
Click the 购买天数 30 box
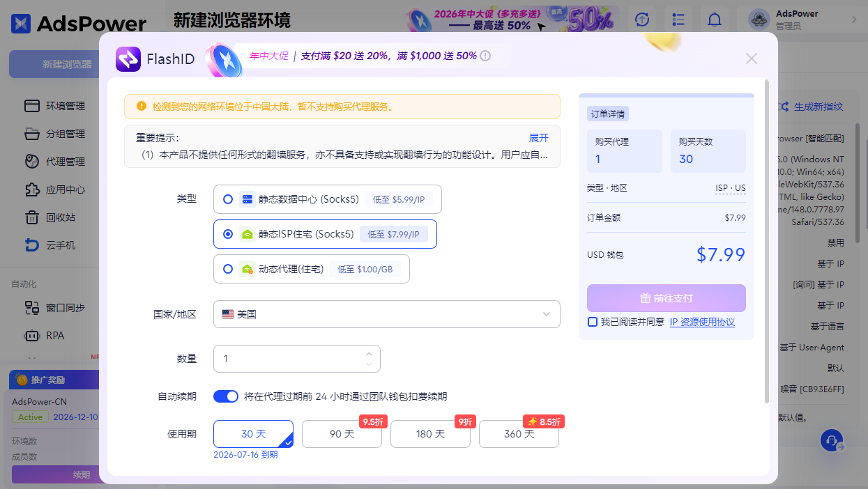coord(708,151)
